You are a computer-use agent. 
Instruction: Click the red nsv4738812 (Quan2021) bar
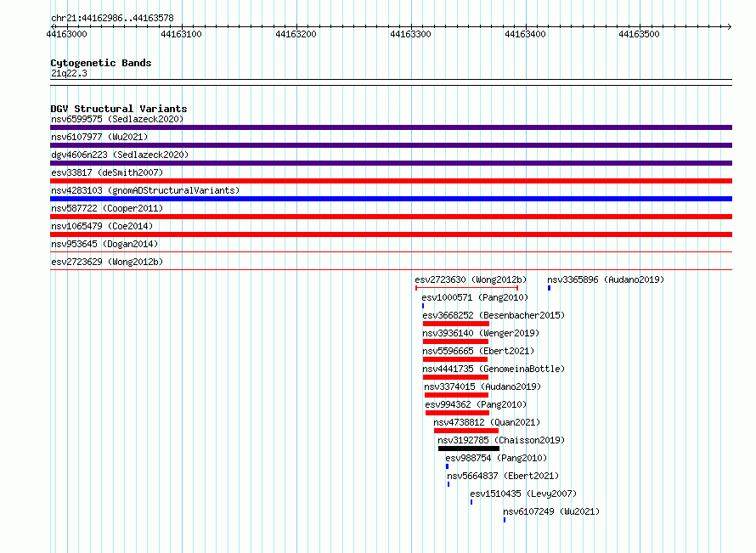point(466,431)
